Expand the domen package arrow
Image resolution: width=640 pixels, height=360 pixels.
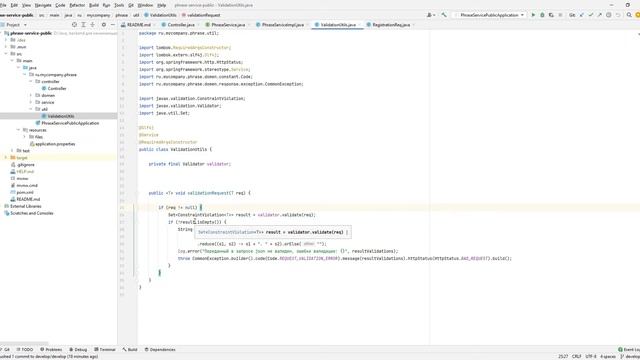click(31, 96)
